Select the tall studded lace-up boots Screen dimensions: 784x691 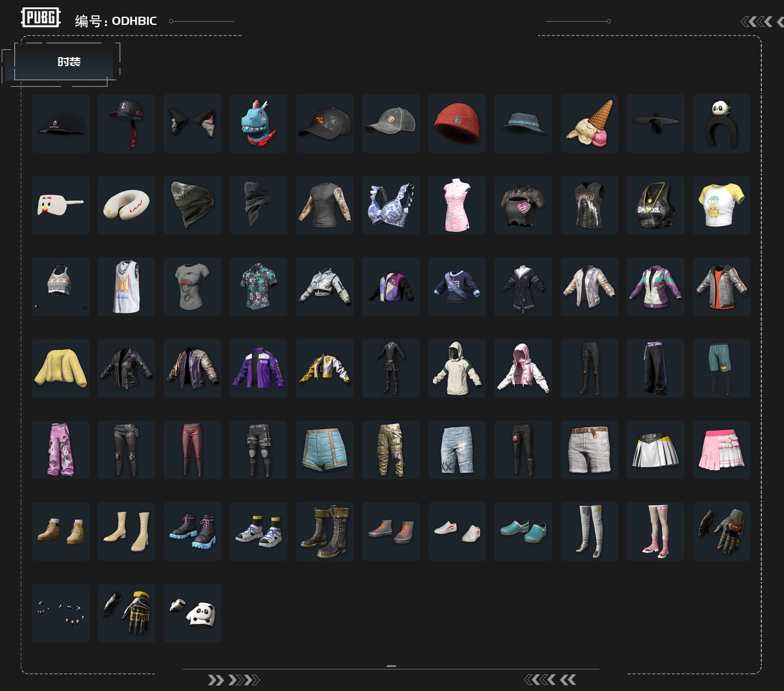pyautogui.click(x=325, y=531)
